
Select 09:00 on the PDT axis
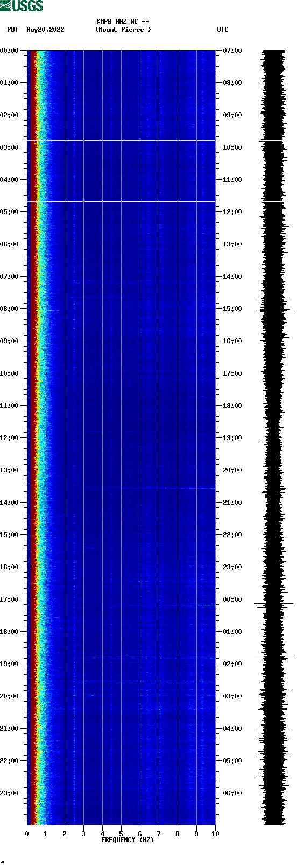pyautogui.click(x=10, y=341)
